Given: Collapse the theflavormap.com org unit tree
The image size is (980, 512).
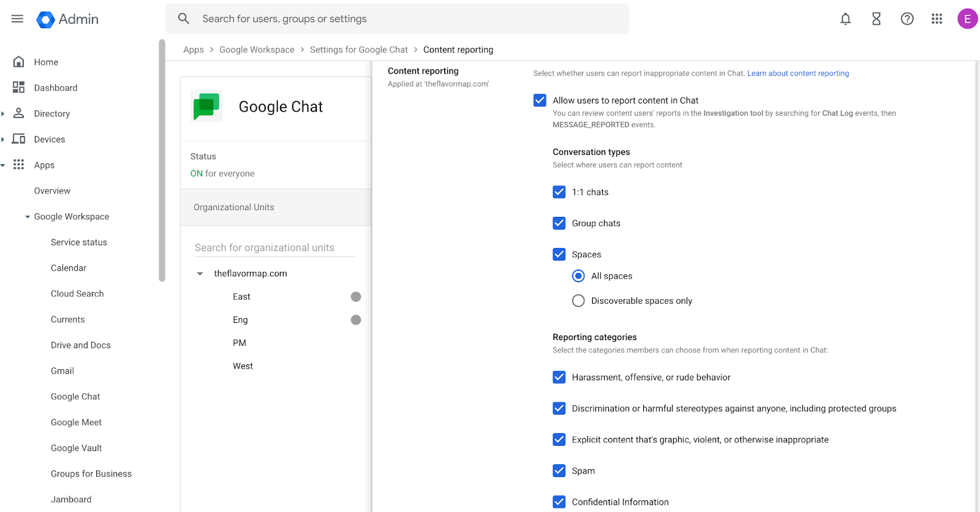Looking at the screenshot, I should click(x=200, y=274).
